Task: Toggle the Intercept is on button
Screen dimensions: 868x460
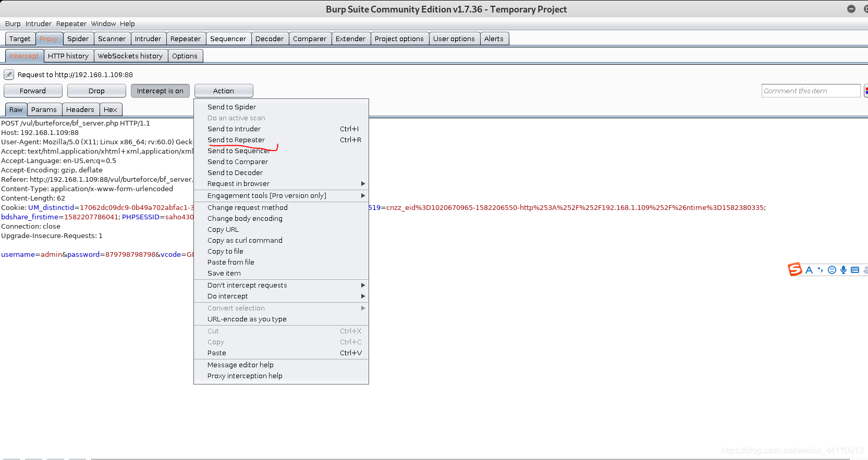Action: point(160,91)
